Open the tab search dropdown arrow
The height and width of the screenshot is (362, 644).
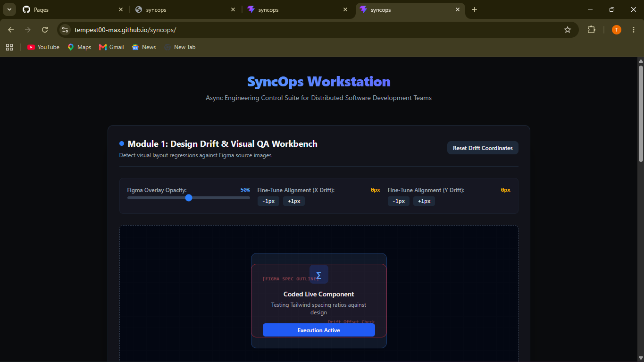[x=9, y=9]
